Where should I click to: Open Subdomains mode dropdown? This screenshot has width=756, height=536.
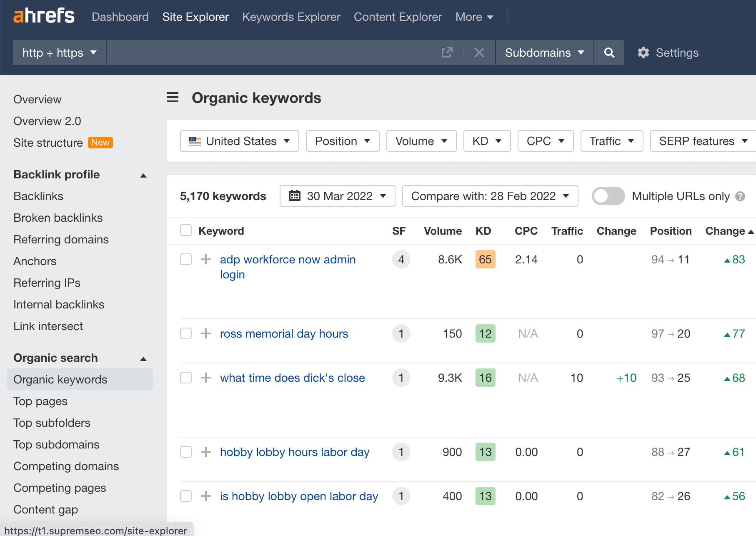click(x=544, y=53)
